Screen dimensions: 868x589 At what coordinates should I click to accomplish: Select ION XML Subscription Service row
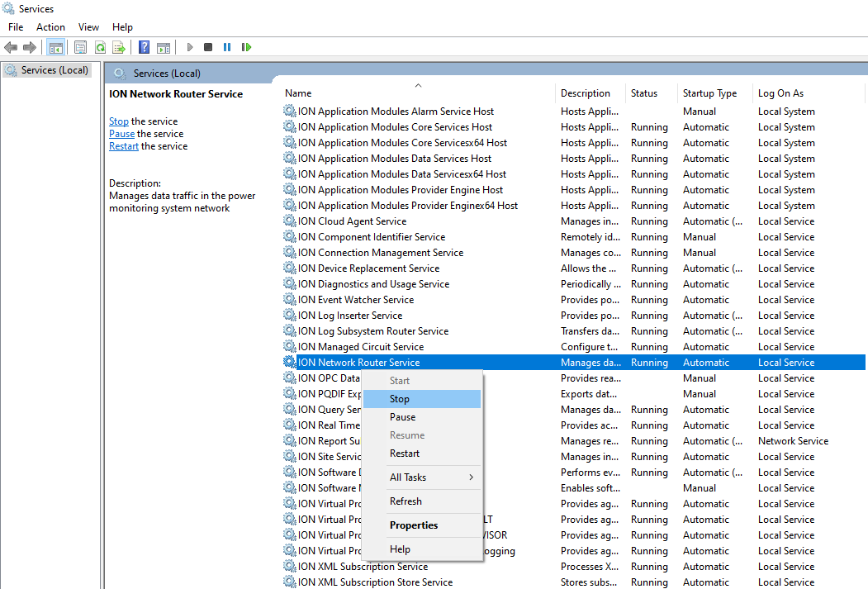(573, 567)
